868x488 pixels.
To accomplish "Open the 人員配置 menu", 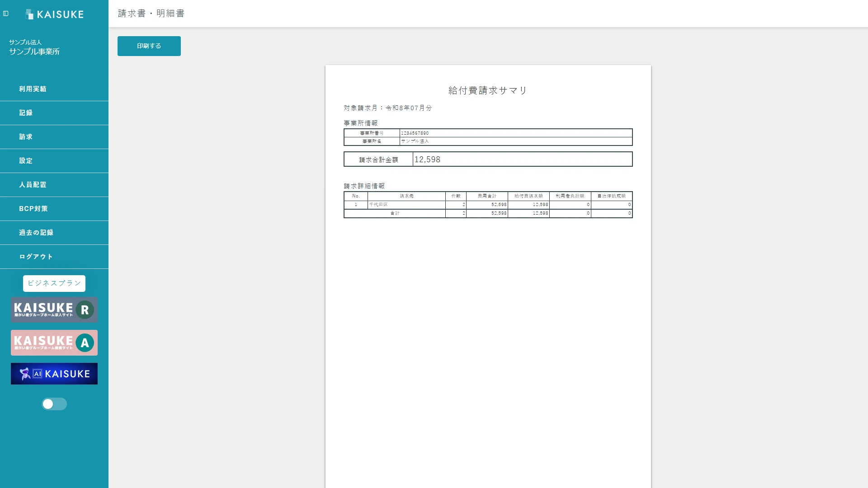I will point(54,185).
